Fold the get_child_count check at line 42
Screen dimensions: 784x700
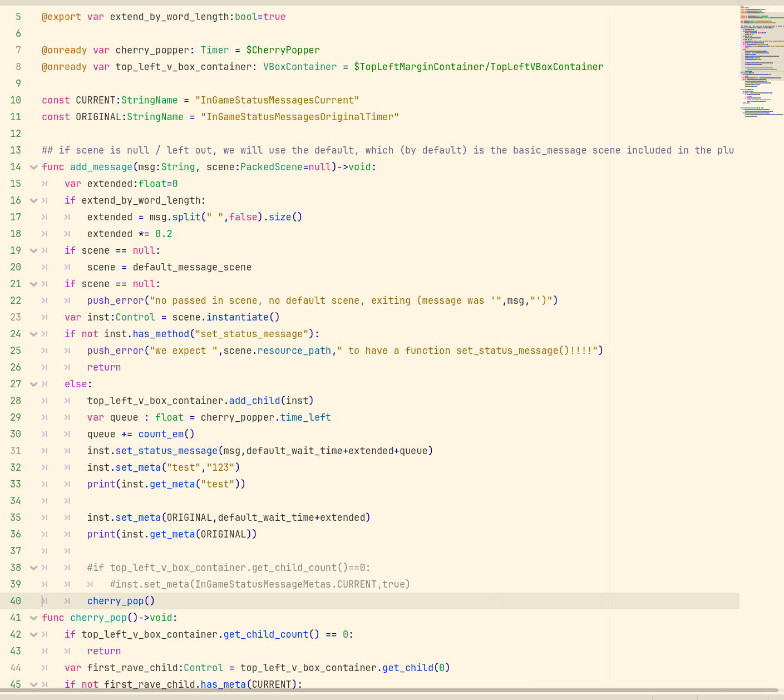tap(33, 634)
